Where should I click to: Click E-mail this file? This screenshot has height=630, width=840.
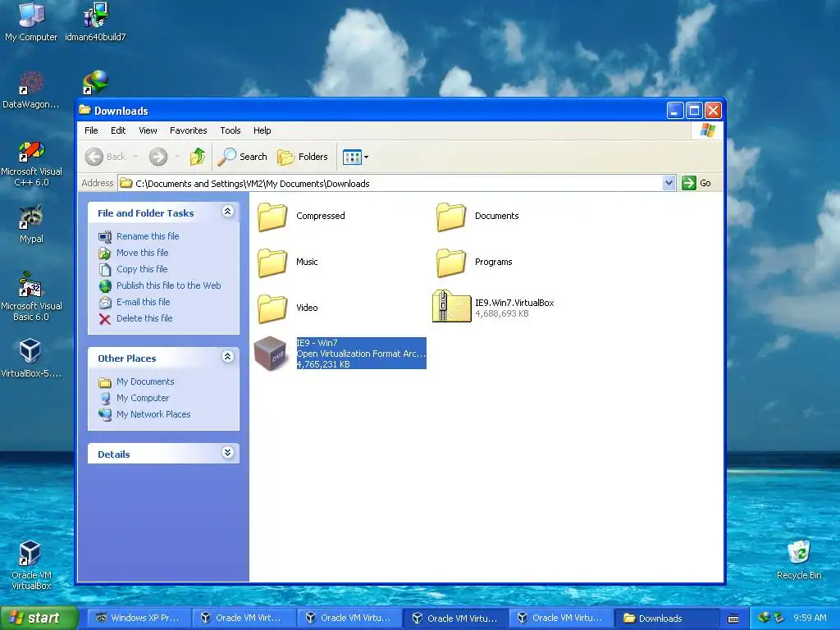coord(143,302)
